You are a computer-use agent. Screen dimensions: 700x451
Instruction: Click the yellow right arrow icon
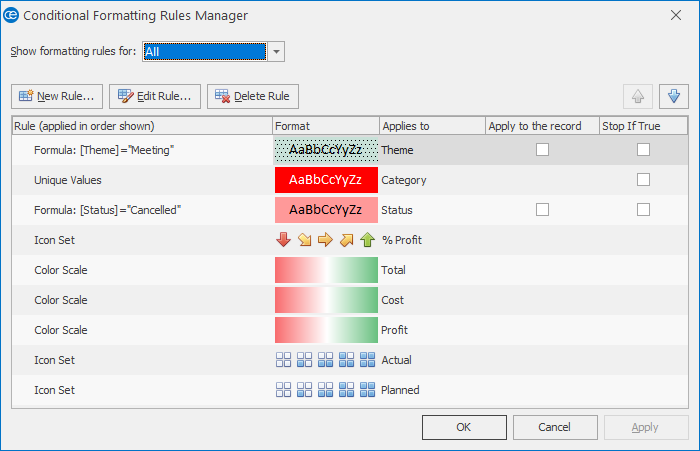pos(325,240)
